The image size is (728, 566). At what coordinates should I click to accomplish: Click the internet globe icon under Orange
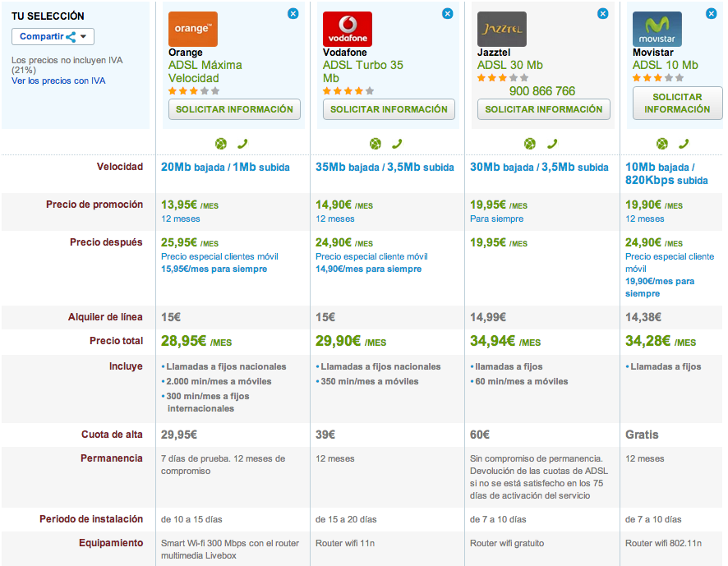click(x=221, y=144)
